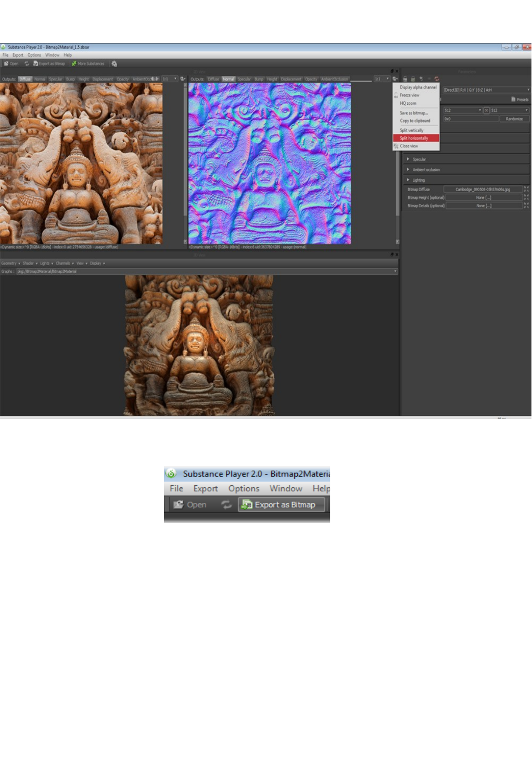
Task: Close the upper 2D view panel
Action: click(397, 71)
